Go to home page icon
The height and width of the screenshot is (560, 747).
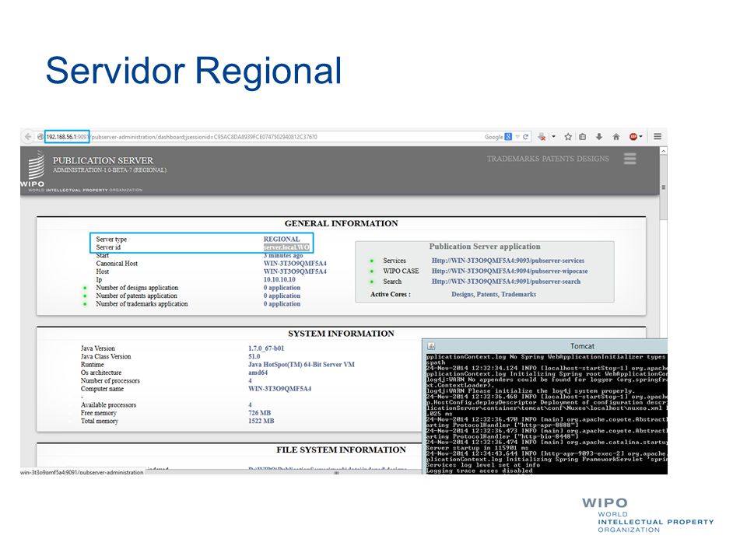(x=616, y=137)
